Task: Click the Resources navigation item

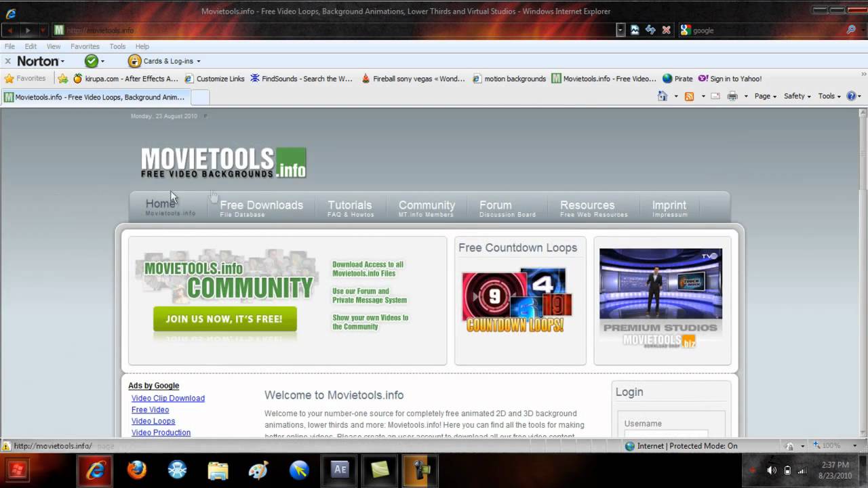Action: point(593,208)
